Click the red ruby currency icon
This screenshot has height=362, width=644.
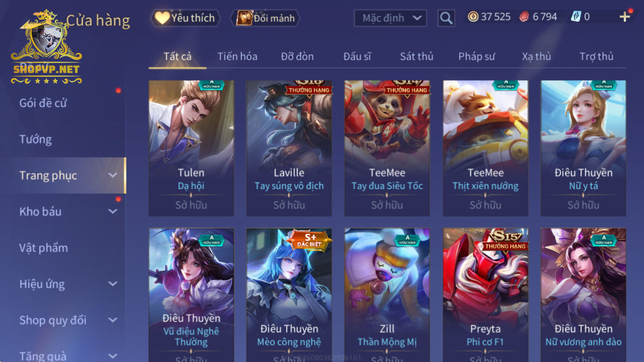[x=524, y=17]
